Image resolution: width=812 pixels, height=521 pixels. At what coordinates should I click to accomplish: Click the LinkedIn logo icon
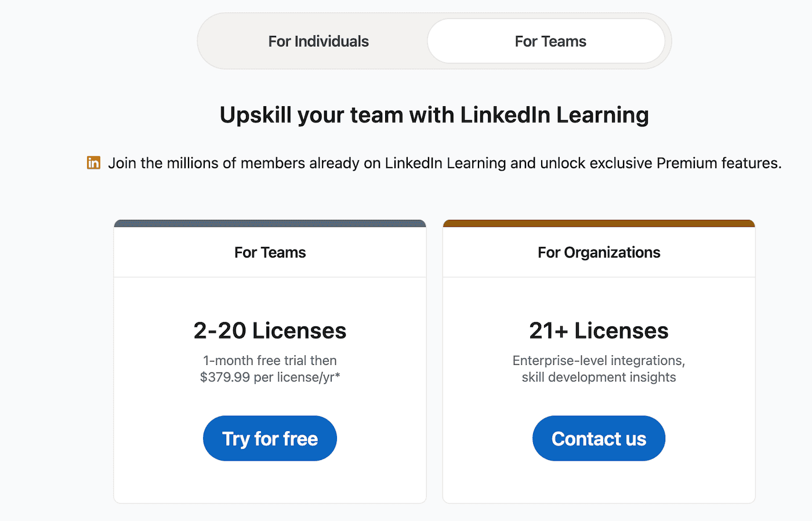tap(93, 163)
